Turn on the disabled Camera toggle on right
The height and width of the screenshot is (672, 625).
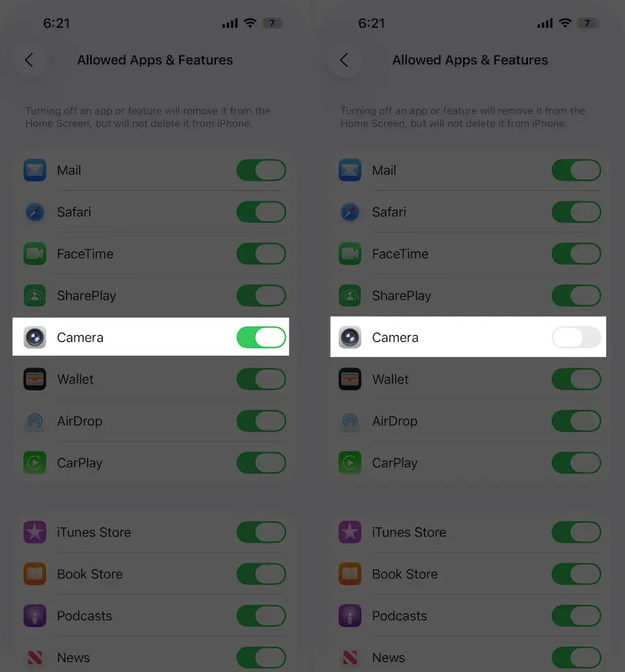coord(576,337)
